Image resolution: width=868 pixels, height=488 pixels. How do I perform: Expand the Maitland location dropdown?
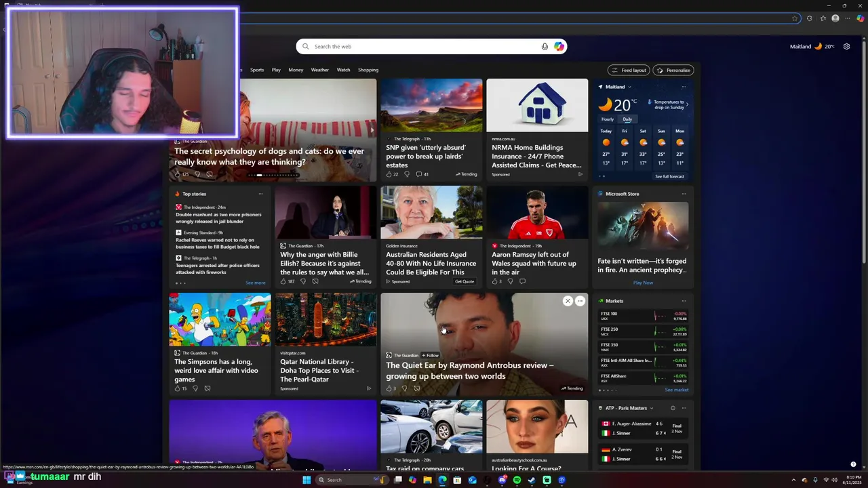point(629,87)
